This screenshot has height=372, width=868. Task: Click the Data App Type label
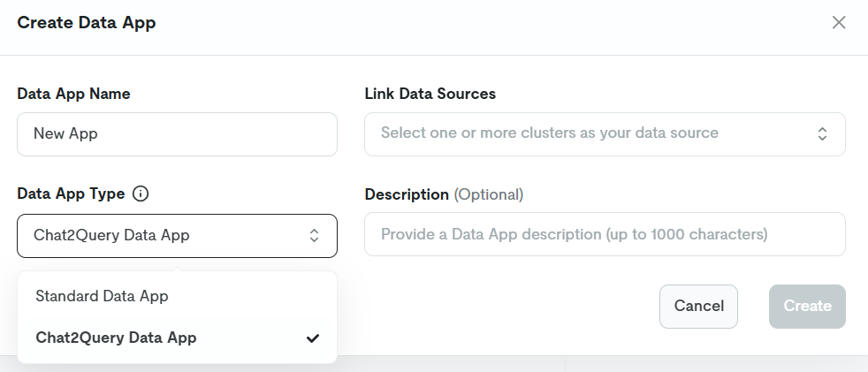[71, 194]
